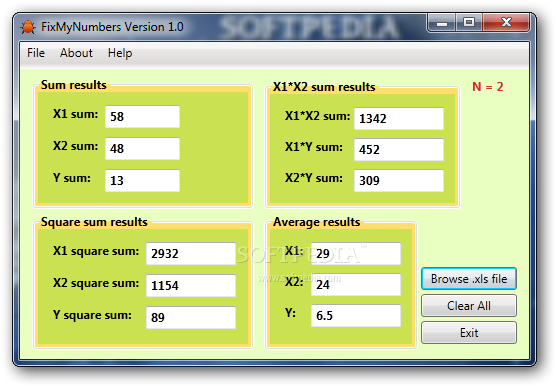Viewport: 557px width, 387px height.
Task: Click the Browse .xls file button
Action: 469,279
